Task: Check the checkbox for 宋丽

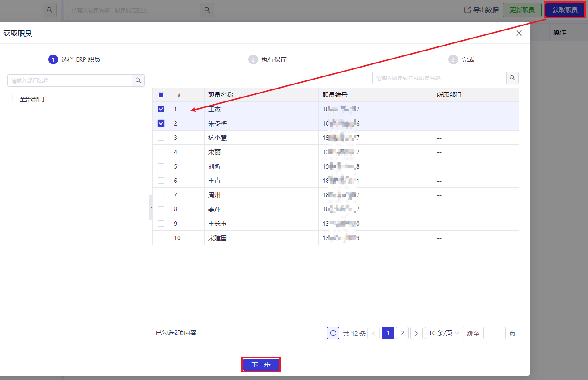Action: click(x=161, y=152)
